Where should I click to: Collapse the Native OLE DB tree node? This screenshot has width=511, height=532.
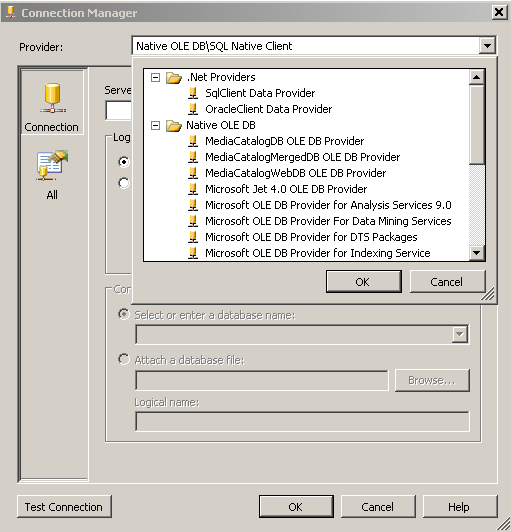coord(155,126)
